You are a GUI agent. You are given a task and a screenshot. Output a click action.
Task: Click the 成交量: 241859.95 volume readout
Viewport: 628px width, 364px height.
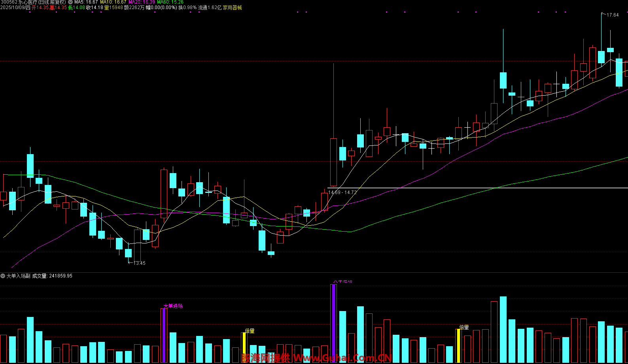pos(52,276)
